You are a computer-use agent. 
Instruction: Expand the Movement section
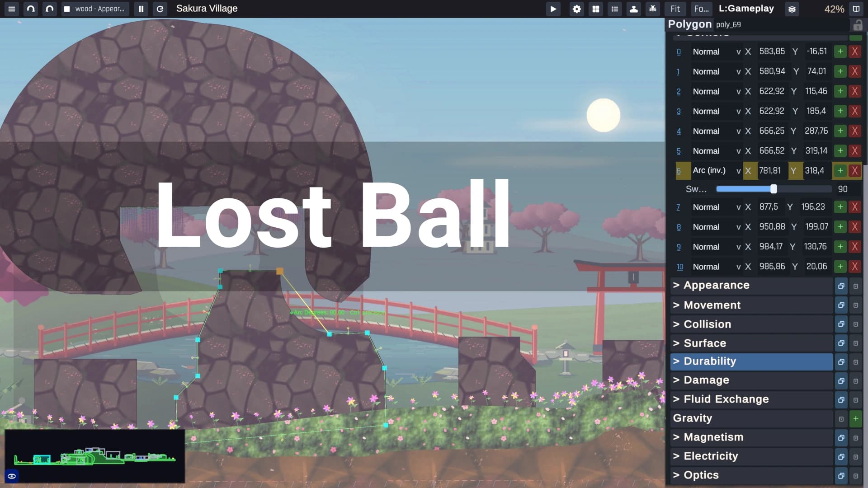(x=751, y=305)
